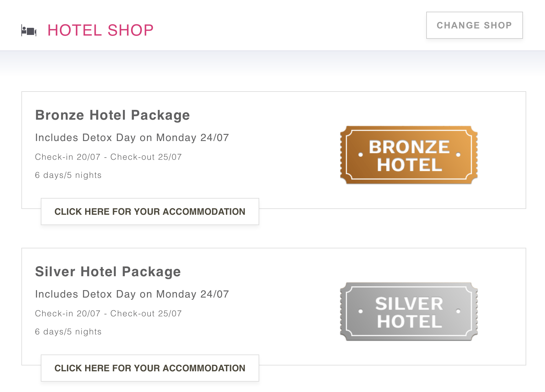545x392 pixels.
Task: Click the word SILVER on grey ticket
Action: (x=409, y=304)
